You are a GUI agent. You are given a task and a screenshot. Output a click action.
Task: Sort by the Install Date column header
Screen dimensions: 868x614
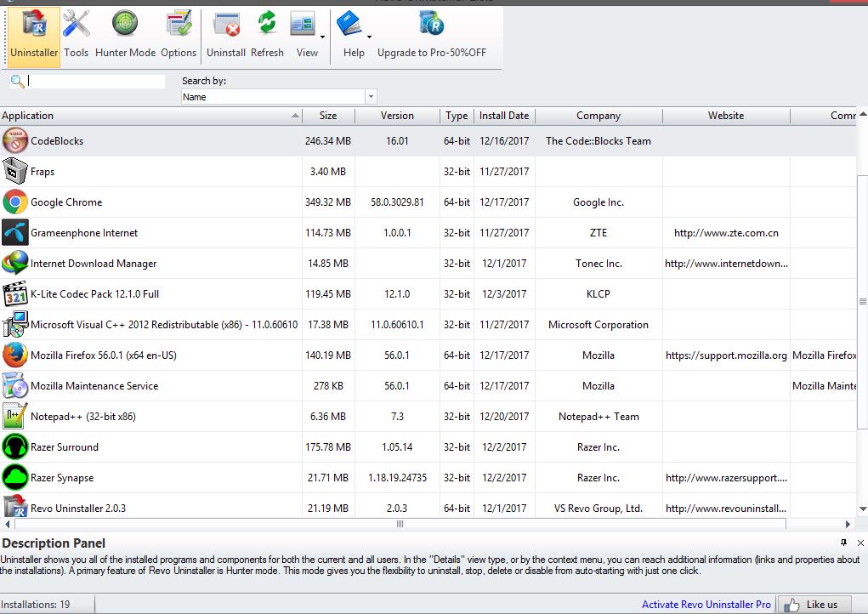[x=504, y=116]
